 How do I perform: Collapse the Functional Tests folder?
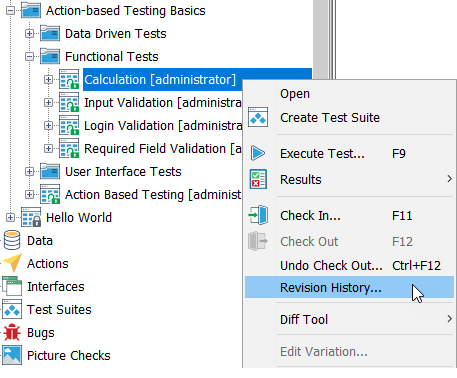click(x=29, y=57)
